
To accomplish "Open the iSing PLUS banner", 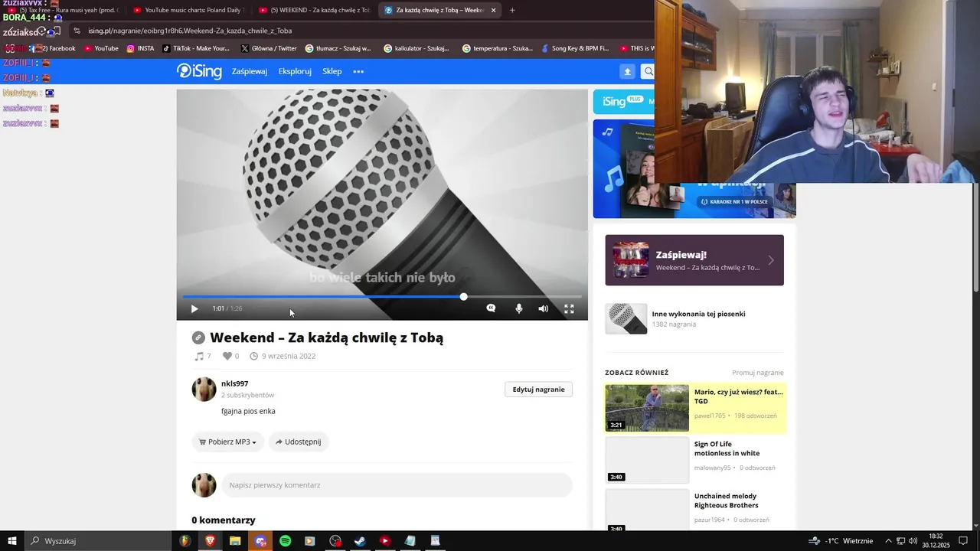I will pyautogui.click(x=624, y=101).
